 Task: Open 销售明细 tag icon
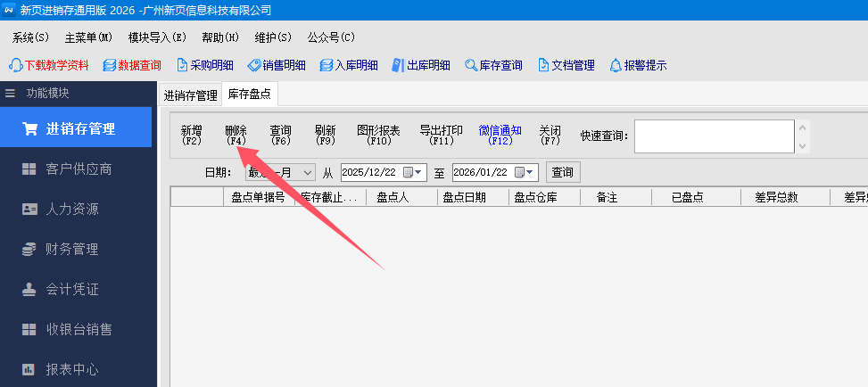(x=254, y=65)
